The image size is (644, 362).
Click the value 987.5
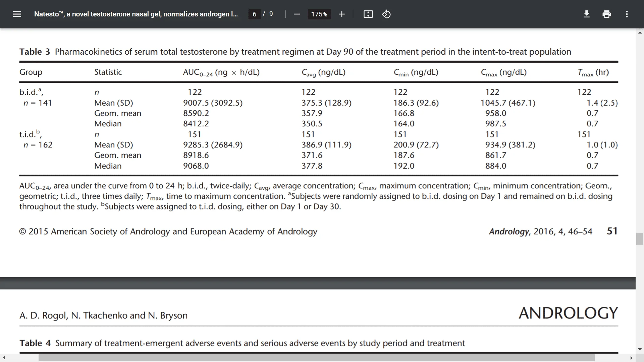pos(496,124)
